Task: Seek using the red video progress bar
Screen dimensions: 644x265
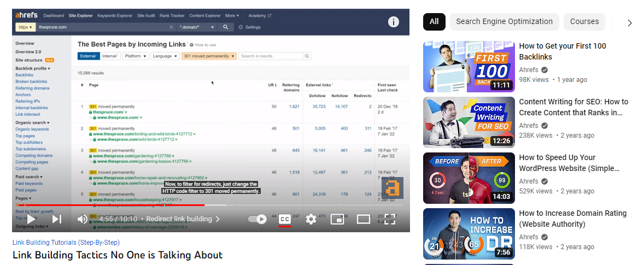Action: (x=112, y=205)
